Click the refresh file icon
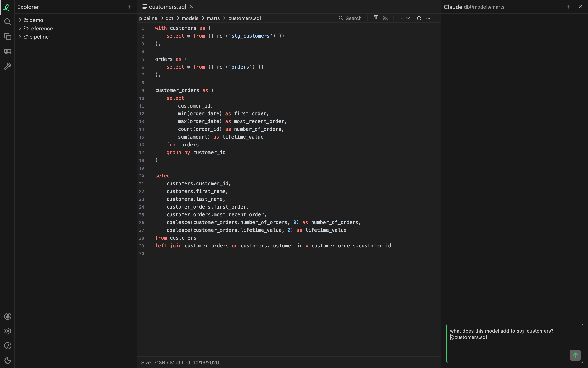The height and width of the screenshot is (368, 588). 419,18
